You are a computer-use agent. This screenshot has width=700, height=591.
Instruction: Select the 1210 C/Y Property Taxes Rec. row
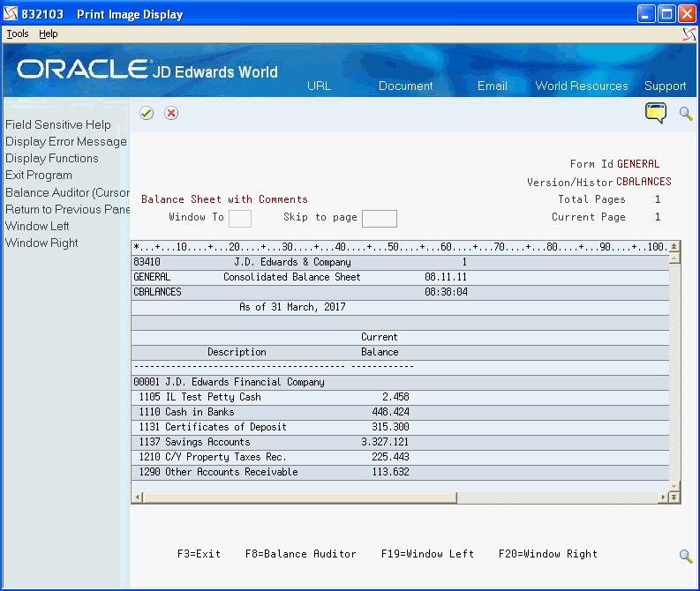click(x=400, y=457)
